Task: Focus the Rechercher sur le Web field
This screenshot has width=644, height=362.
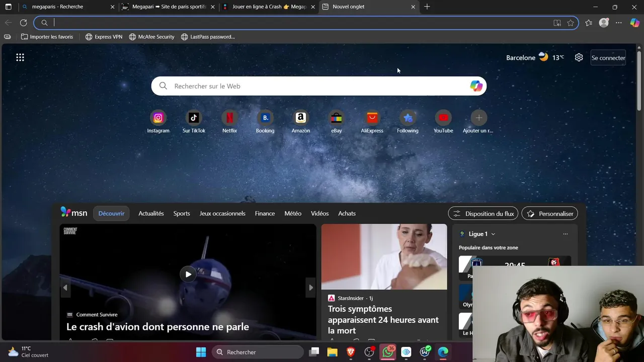Action: coord(319,86)
